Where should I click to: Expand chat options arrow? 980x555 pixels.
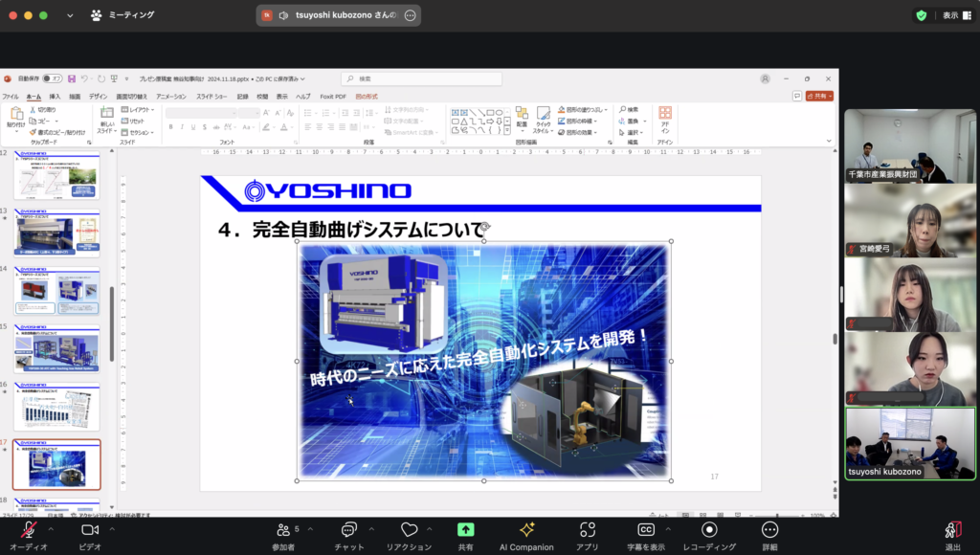(371, 529)
